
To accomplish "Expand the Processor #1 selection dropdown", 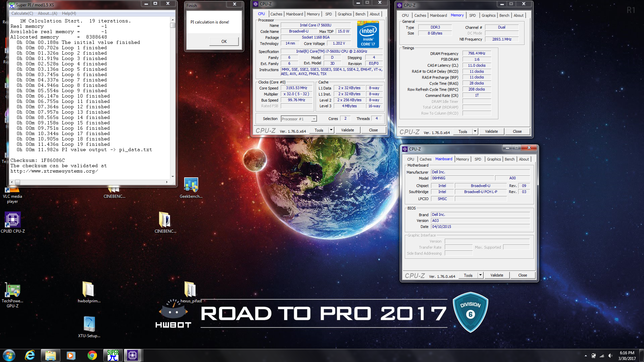I will (x=314, y=119).
